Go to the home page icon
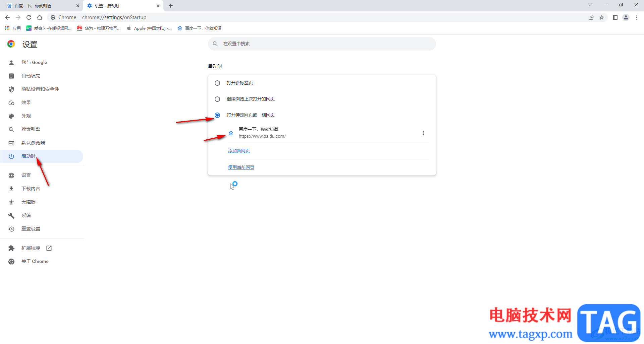The image size is (644, 344). point(40,17)
